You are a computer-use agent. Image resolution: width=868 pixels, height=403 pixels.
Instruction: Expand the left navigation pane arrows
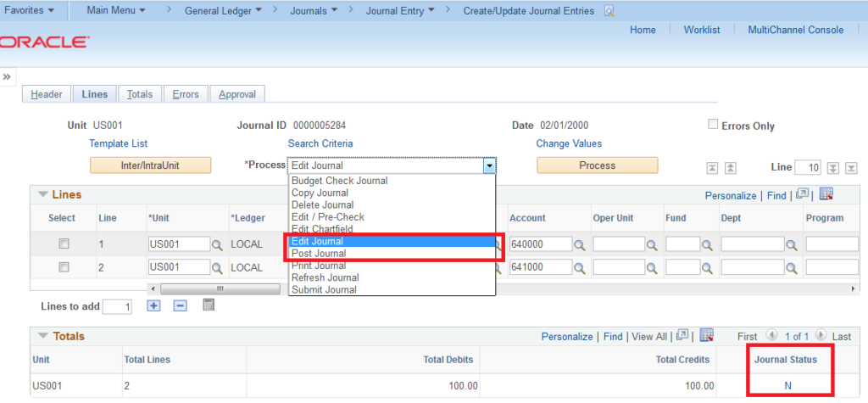pos(7,76)
